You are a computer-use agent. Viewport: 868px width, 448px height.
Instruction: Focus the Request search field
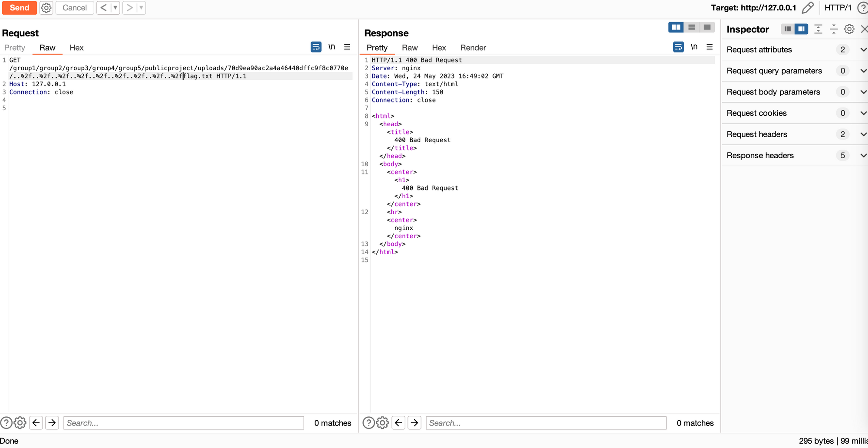click(184, 423)
